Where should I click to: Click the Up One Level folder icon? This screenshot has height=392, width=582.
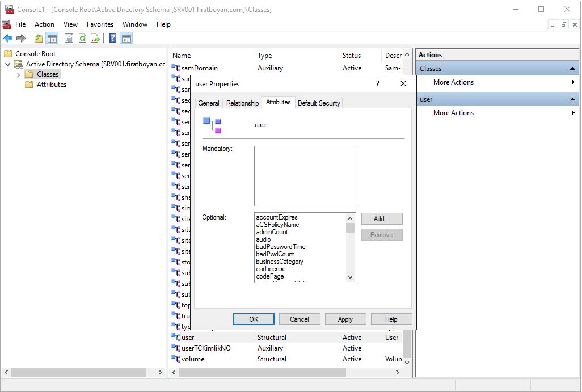click(x=39, y=38)
